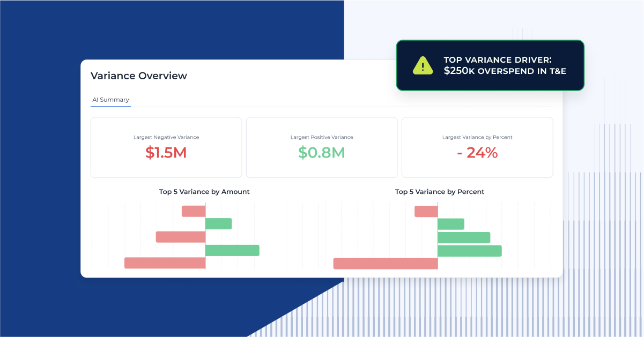The height and width of the screenshot is (337, 644).
Task: Open the Top Variance Driver alert banner
Action: (490, 65)
